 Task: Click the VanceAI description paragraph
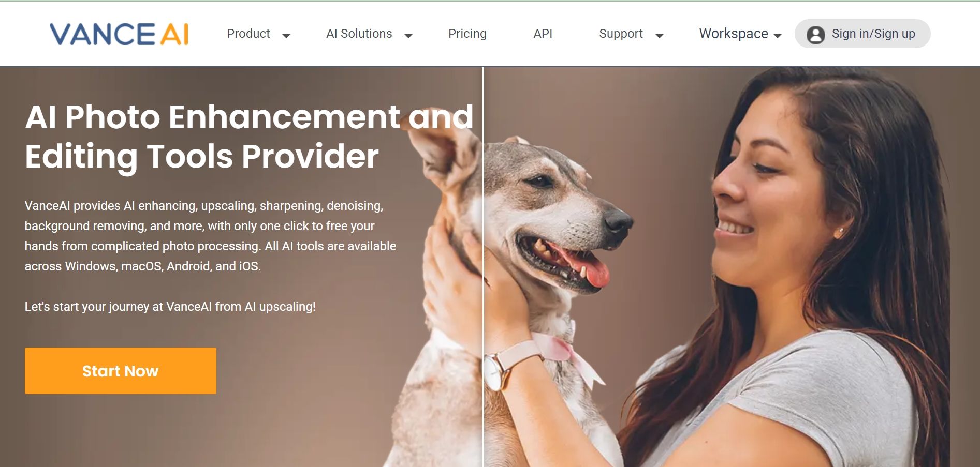tap(210, 236)
